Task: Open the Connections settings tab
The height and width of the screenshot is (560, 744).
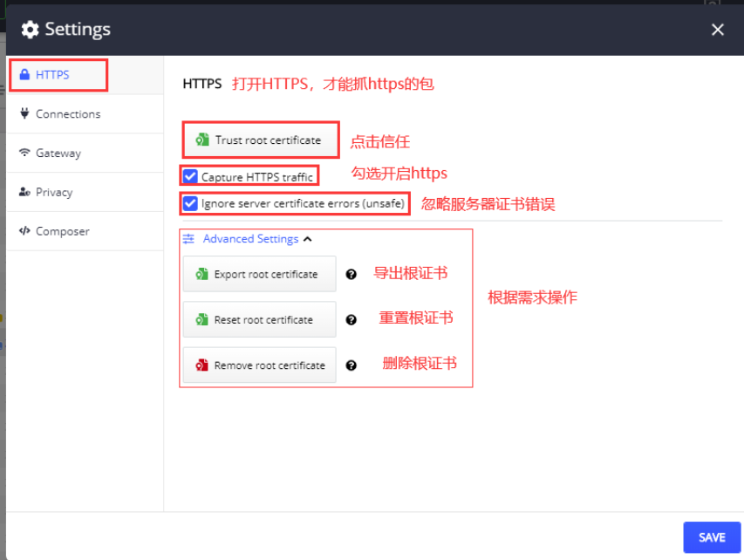Action: [85, 114]
